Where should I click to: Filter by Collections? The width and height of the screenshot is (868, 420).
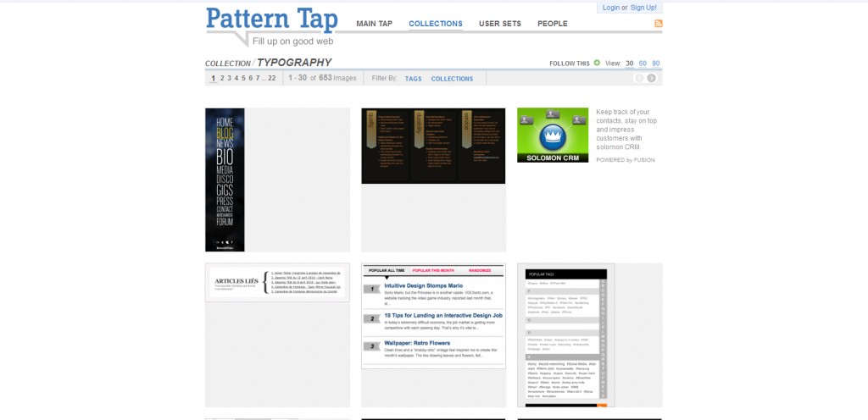(x=453, y=79)
